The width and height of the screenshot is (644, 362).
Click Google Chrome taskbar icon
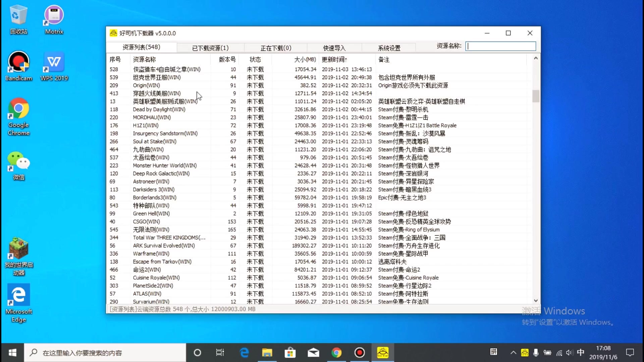tap(337, 353)
